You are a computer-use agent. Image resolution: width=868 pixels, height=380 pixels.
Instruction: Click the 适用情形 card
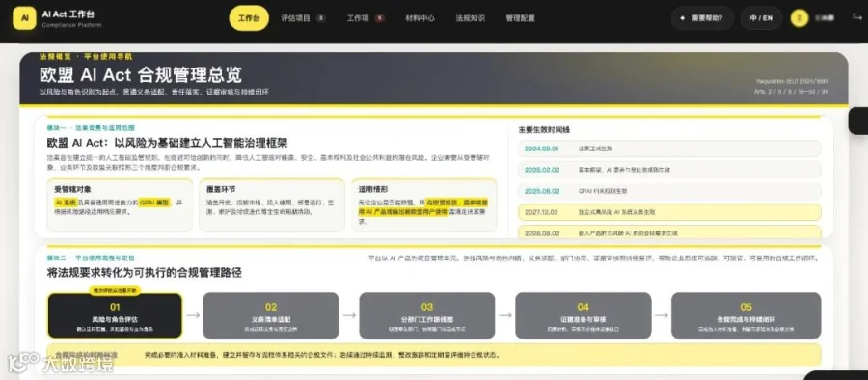[x=424, y=205]
